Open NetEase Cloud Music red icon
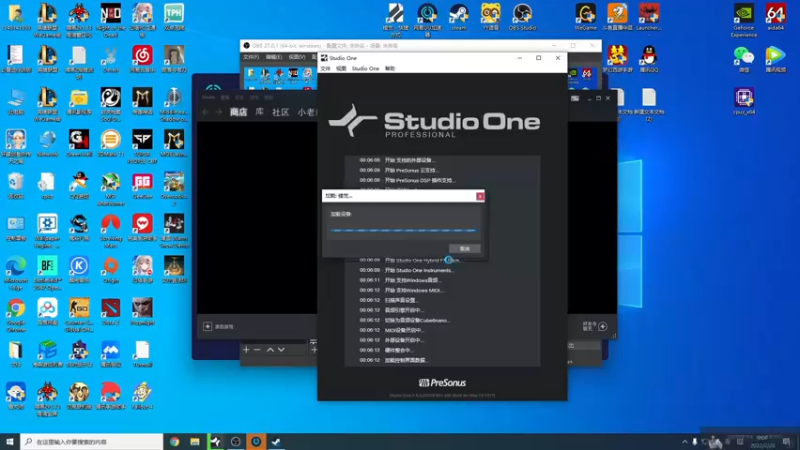The width and height of the screenshot is (800, 450). point(142,59)
